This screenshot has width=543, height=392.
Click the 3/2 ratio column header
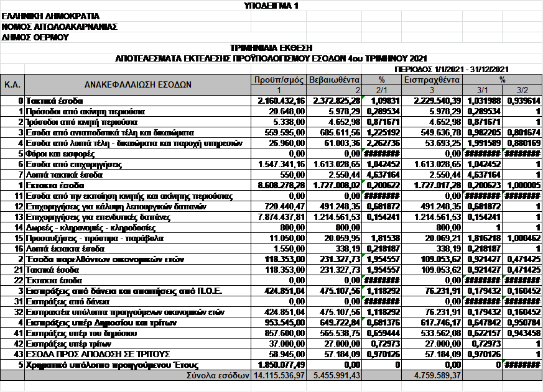tap(522, 90)
